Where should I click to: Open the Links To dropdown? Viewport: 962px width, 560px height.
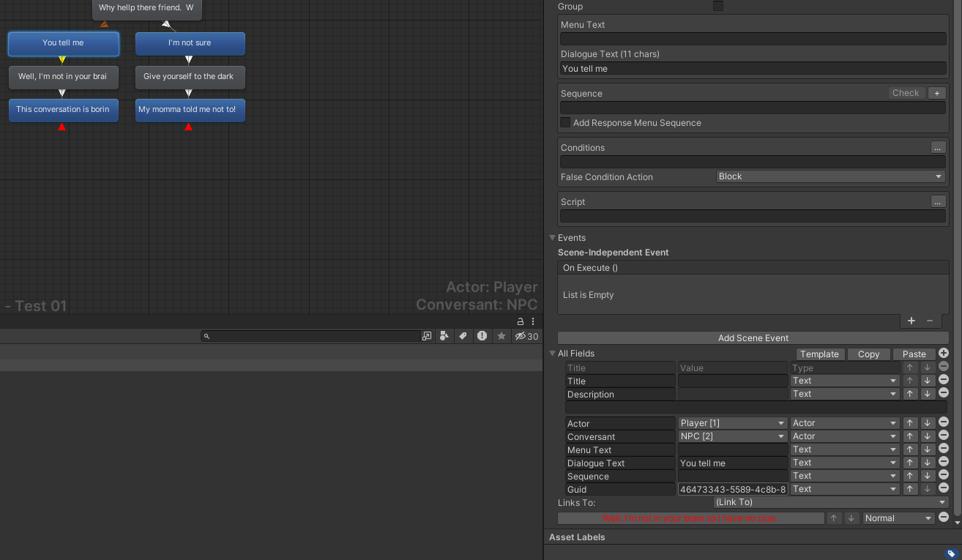(831, 502)
